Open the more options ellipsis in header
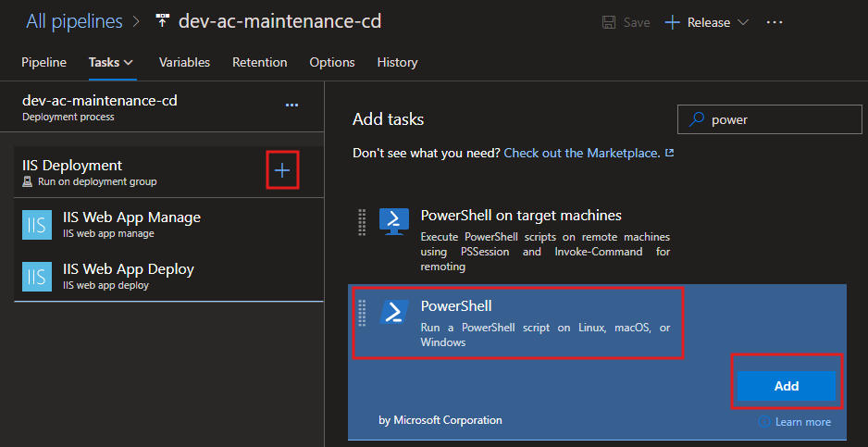Viewport: 868px width, 447px height. (x=775, y=23)
